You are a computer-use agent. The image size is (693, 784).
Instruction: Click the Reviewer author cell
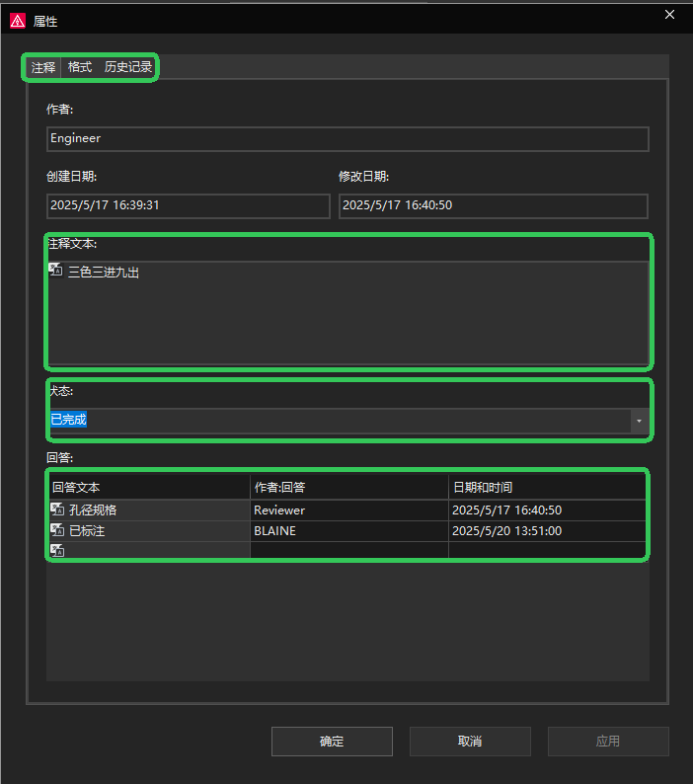349,510
